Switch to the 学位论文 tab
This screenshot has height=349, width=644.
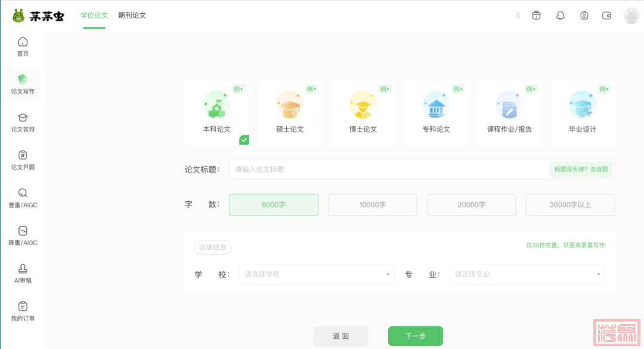(x=94, y=15)
